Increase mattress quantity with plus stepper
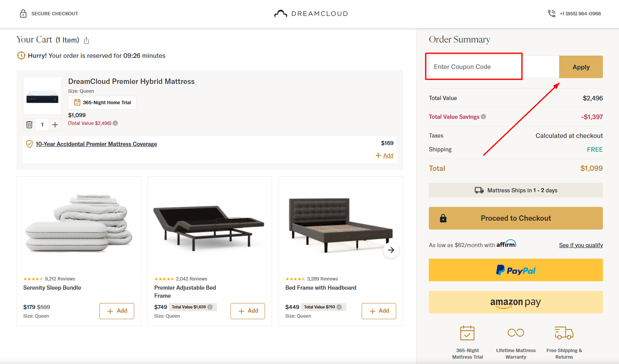This screenshot has height=364, width=619. [55, 124]
